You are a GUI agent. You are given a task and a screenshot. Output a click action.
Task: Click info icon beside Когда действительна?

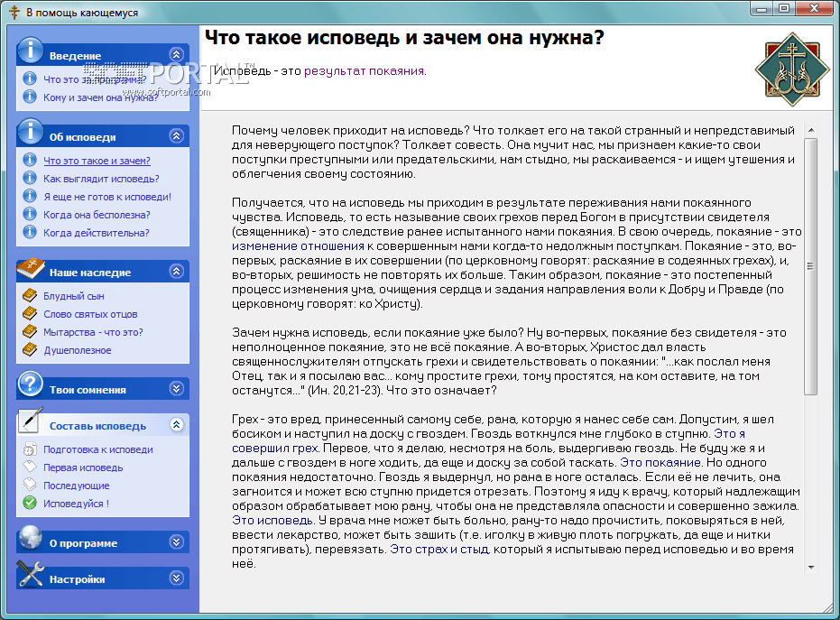point(30,233)
